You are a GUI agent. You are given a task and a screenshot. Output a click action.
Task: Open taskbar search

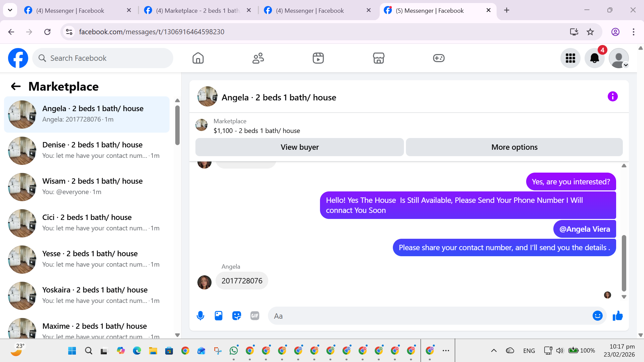(x=88, y=351)
